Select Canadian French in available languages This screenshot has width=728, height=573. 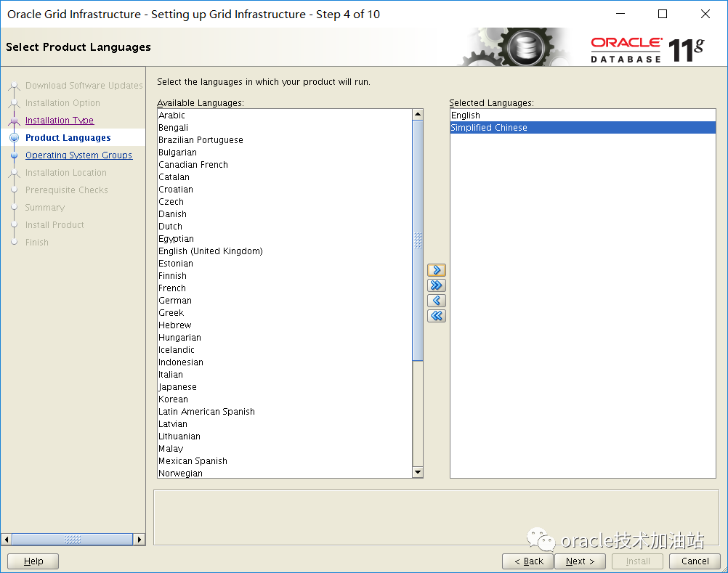click(285, 165)
